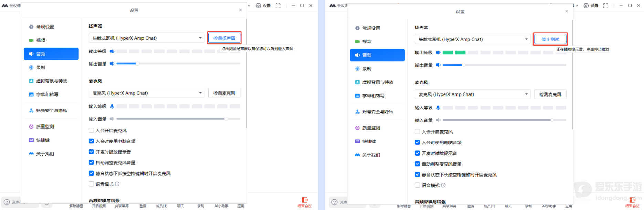Click speaker icon beside 输出音量 in left dialog
Image resolution: width=644 pixels, height=210 pixels.
(x=112, y=64)
